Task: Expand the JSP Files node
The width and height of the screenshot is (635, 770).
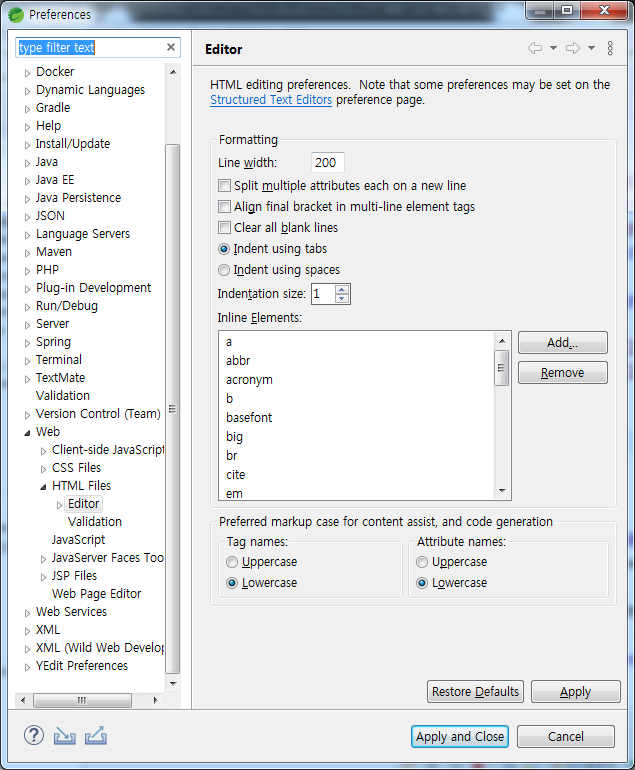Action: tap(43, 577)
